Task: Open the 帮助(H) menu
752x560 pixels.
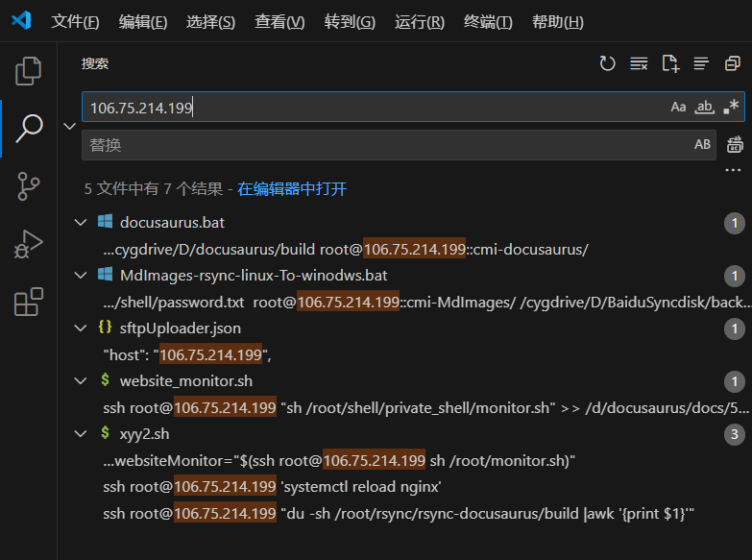Action: 558,21
